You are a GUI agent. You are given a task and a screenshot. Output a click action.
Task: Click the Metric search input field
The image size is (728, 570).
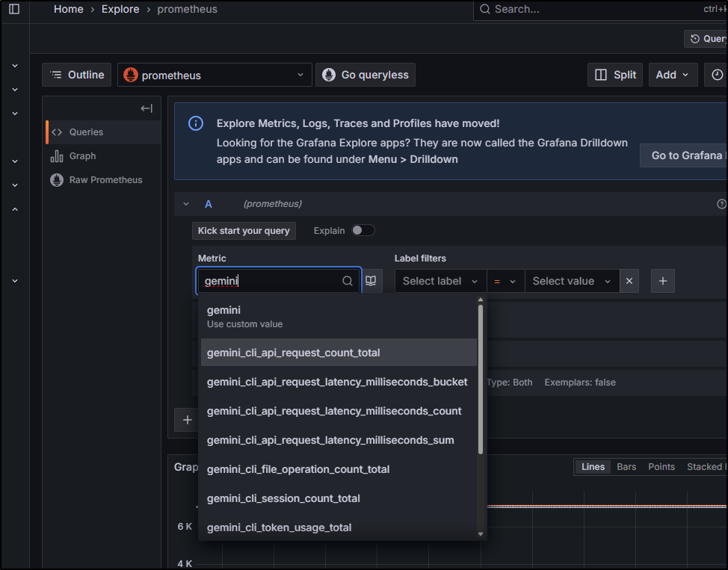click(x=279, y=281)
